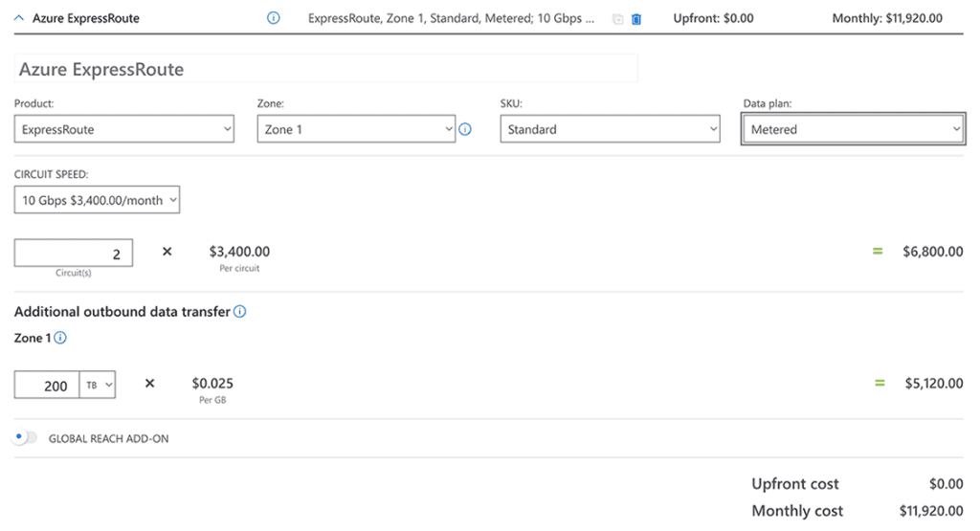Open the Data plan dropdown showing Metered
The width and height of the screenshot is (980, 531).
[853, 129]
